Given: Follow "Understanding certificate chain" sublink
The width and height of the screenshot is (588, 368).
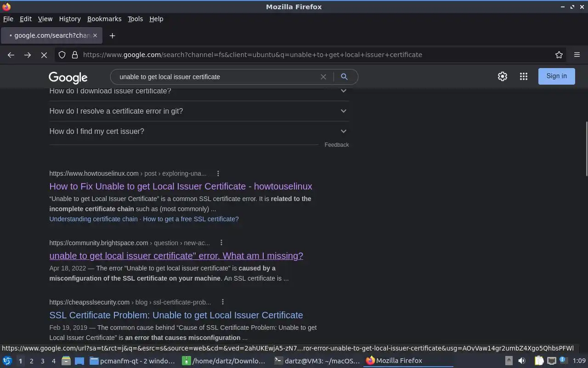Looking at the screenshot, I should [x=93, y=219].
